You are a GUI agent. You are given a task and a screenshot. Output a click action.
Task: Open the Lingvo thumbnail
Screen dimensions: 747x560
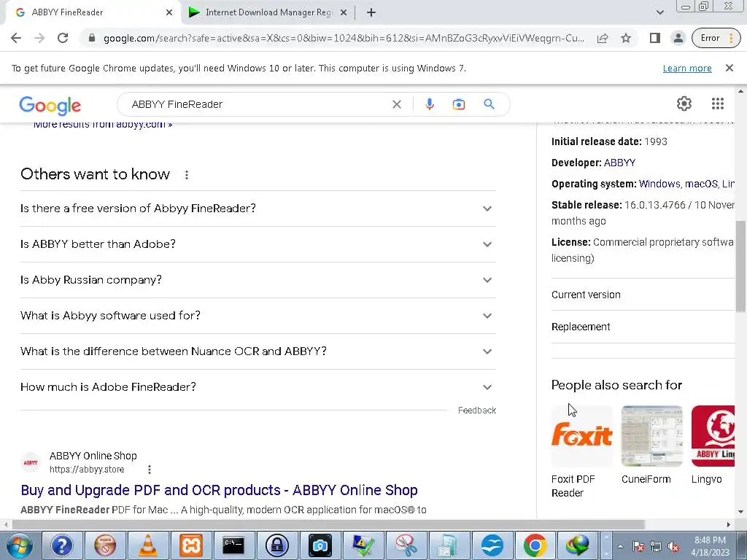713,436
